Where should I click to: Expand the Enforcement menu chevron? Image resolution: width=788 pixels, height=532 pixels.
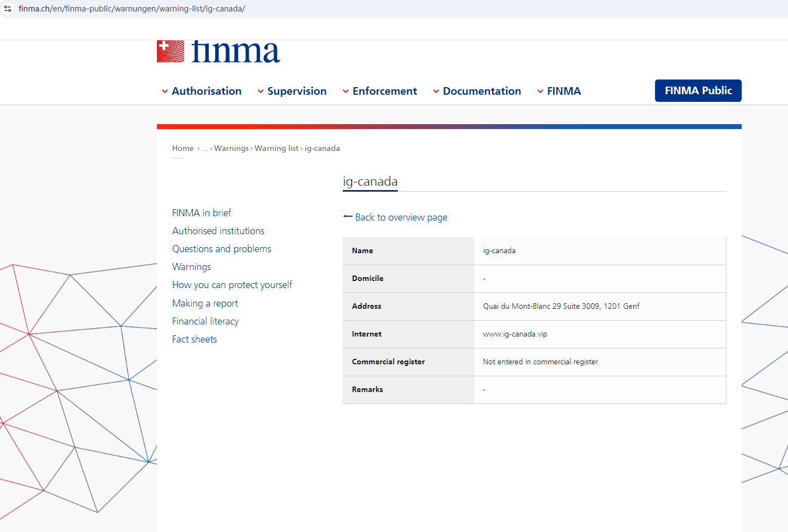[345, 91]
